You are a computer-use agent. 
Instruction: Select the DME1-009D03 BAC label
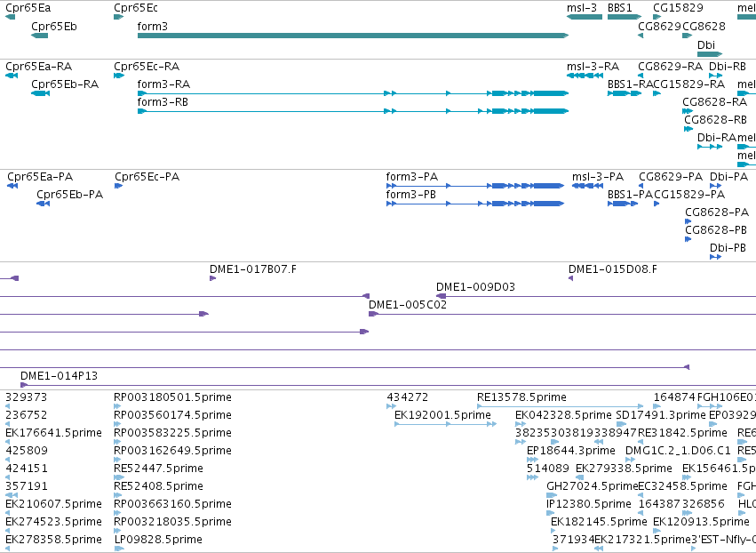pos(475,287)
